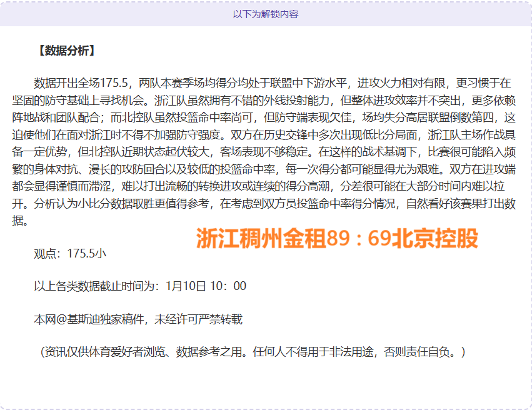Click the 【数据分析】 section heading

coord(66,51)
